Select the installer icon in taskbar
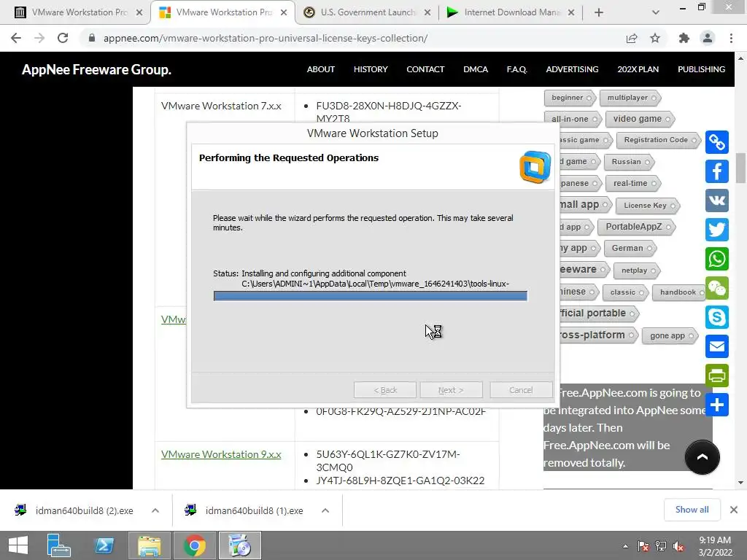747x560 pixels. pyautogui.click(x=239, y=545)
